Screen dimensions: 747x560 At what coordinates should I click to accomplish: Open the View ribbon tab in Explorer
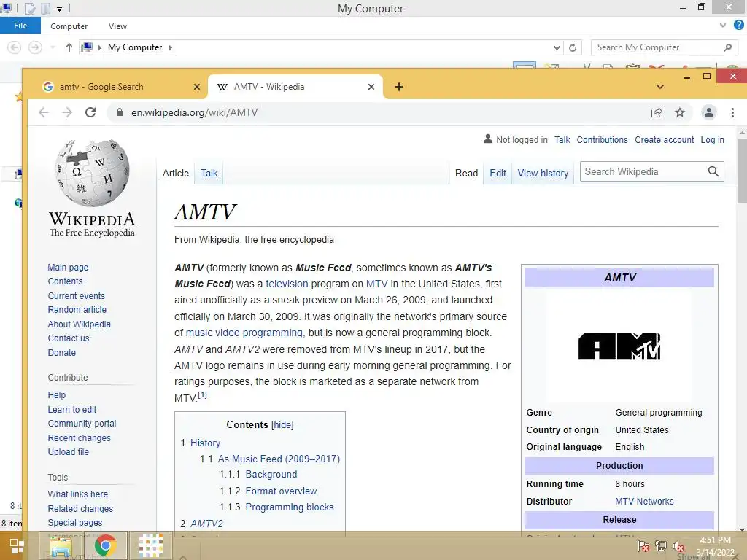tap(117, 26)
